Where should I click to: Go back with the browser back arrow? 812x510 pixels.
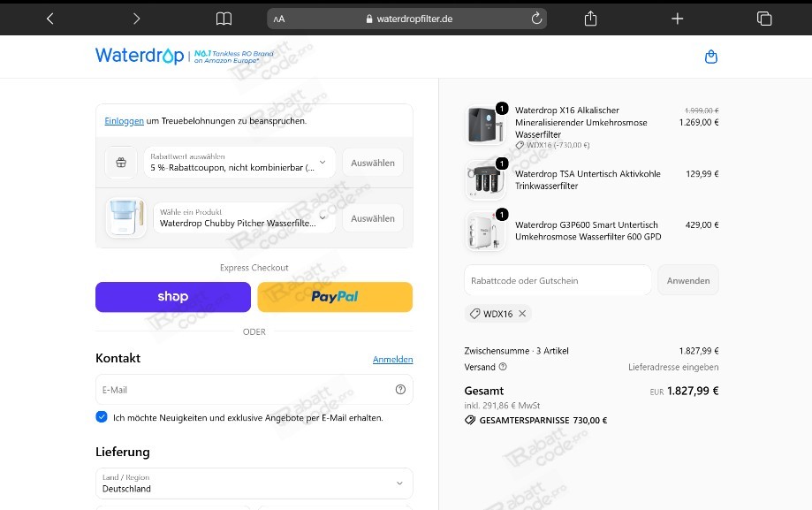coord(50,19)
